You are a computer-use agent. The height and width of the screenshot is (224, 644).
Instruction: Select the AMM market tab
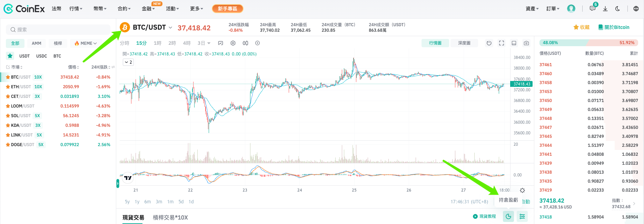[x=37, y=43]
